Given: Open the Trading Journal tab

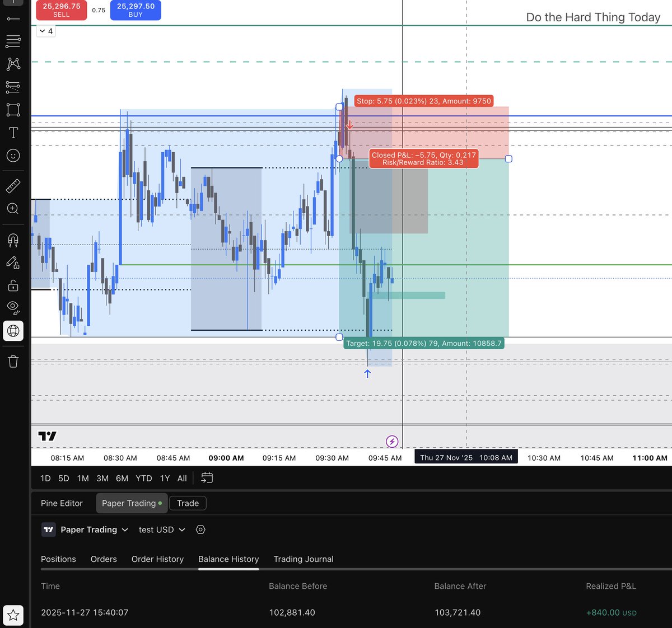Looking at the screenshot, I should (x=304, y=559).
